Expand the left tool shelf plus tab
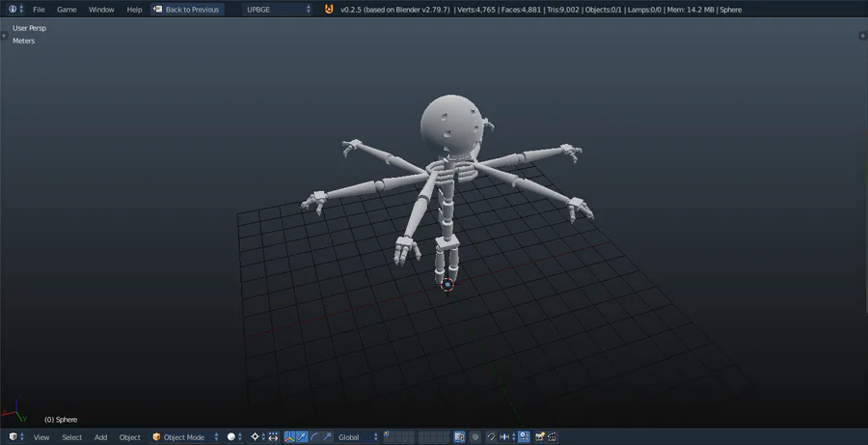The image size is (868, 445). coord(4,36)
